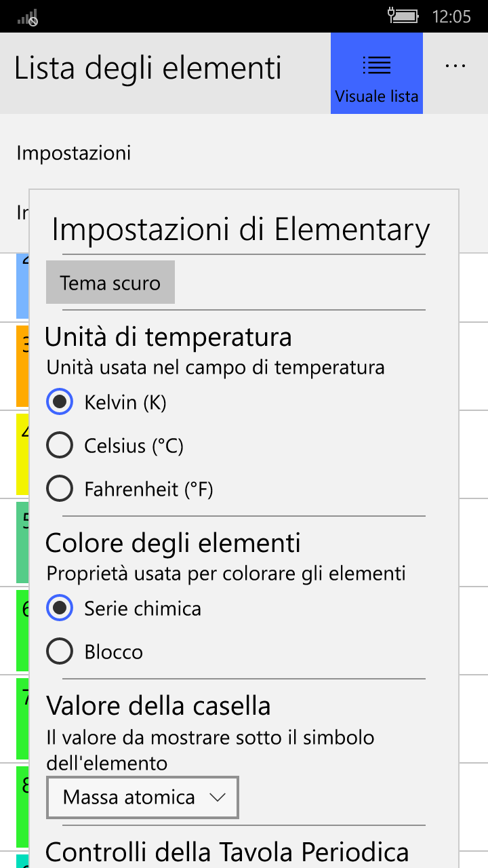Open the more options ellipsis menu
The height and width of the screenshot is (868, 488).
(x=455, y=64)
